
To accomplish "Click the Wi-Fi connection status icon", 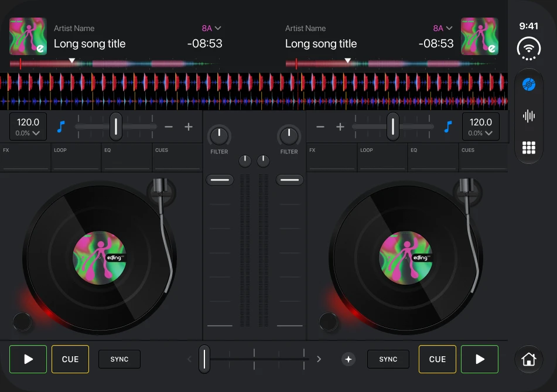I will point(529,49).
